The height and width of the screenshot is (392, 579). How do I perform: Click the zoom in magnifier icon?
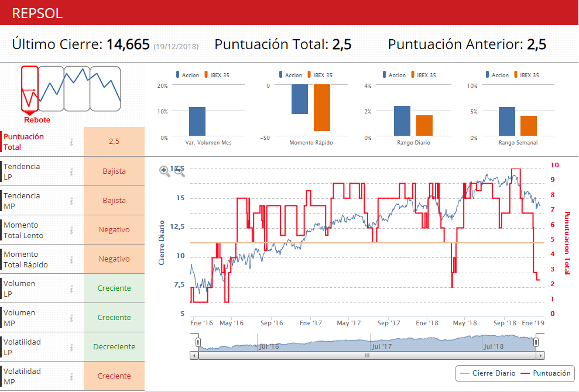click(165, 171)
